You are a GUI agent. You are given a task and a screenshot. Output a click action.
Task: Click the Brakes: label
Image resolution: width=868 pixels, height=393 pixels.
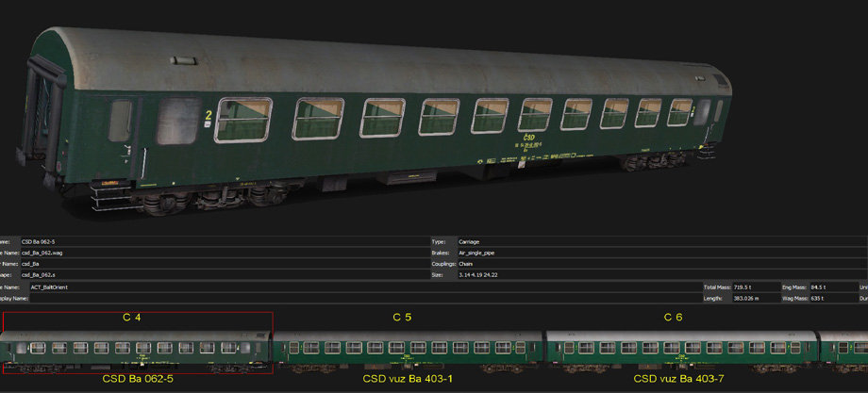[440, 253]
